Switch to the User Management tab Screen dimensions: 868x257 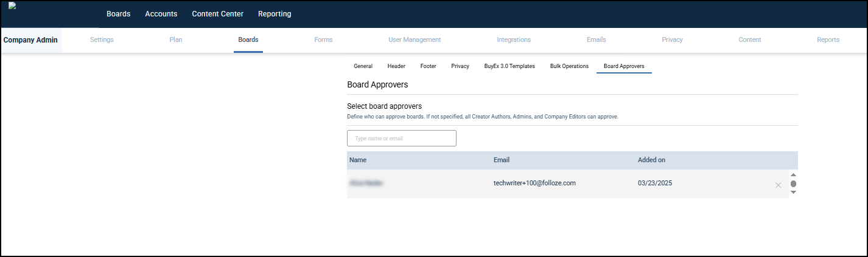tap(415, 40)
